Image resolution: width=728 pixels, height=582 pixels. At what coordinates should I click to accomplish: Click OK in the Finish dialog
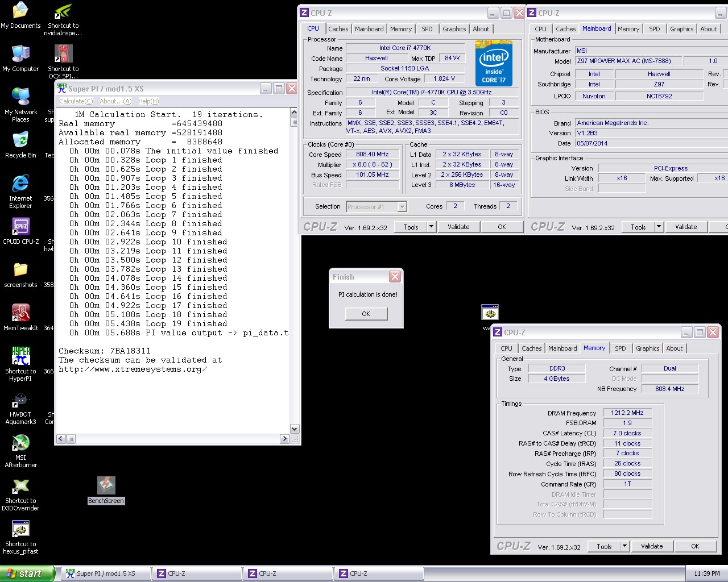(366, 314)
